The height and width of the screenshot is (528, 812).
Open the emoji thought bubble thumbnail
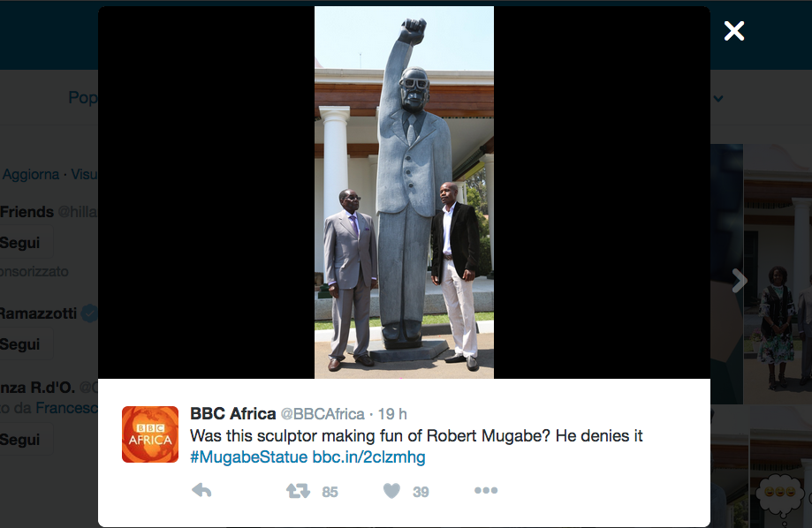point(778,494)
